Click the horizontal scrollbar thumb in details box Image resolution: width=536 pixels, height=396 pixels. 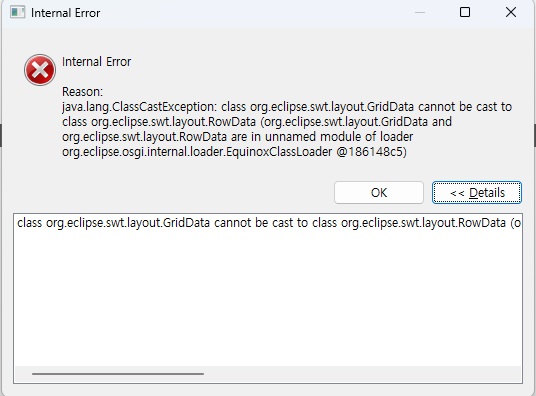pos(118,374)
